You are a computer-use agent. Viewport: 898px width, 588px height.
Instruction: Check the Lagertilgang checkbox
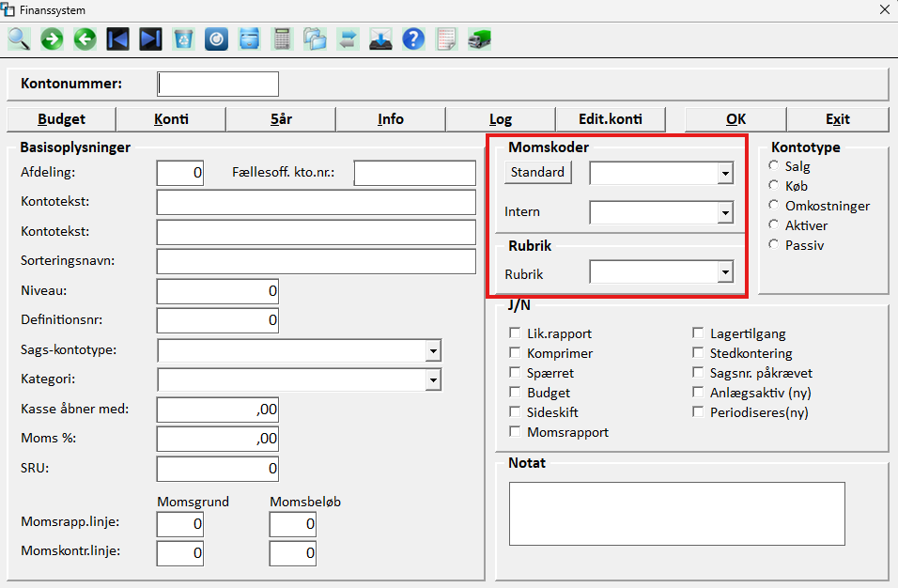point(698,333)
